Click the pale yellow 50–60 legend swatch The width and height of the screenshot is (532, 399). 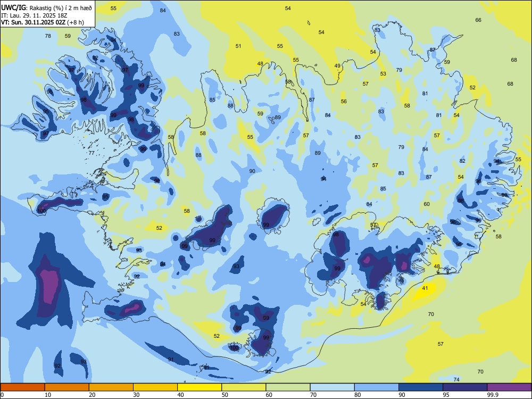tap(244, 387)
